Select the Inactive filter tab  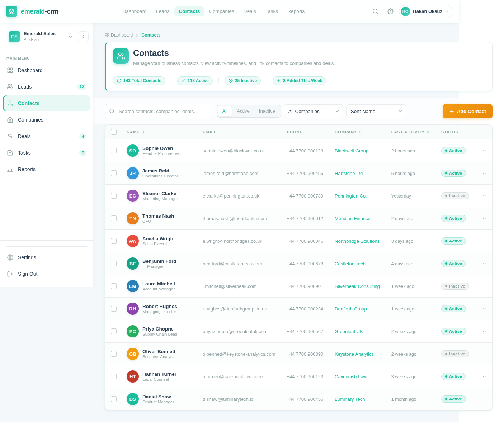(x=267, y=111)
